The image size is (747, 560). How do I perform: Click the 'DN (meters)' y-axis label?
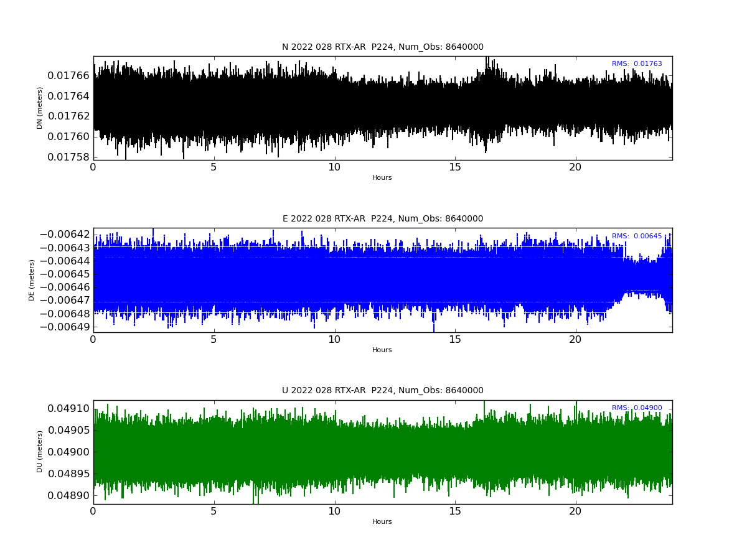point(40,108)
